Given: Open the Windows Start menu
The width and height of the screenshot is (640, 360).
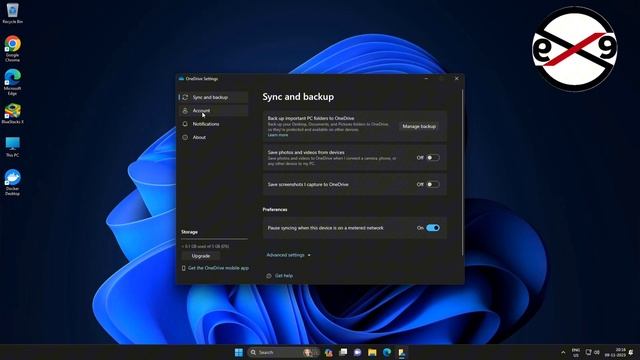Looking at the screenshot, I should [x=239, y=352].
